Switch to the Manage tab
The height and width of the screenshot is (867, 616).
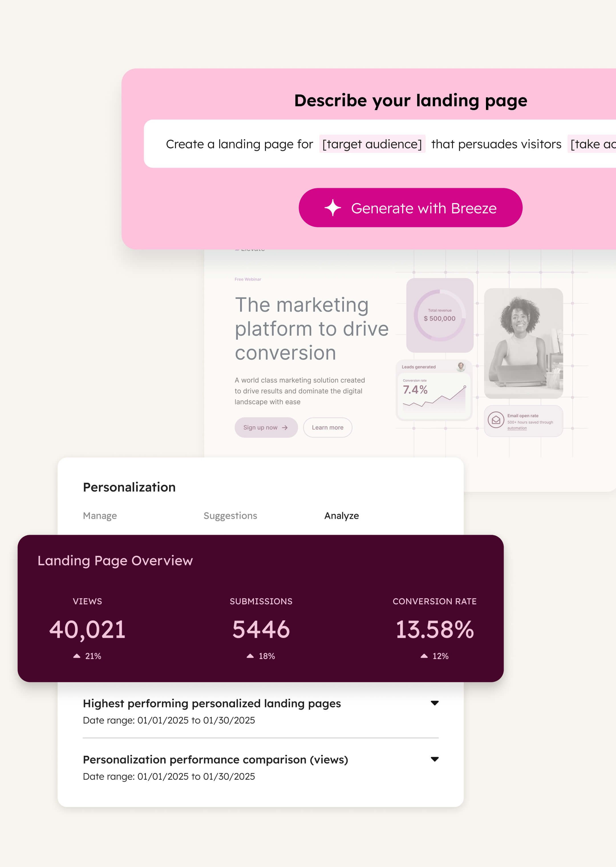pos(100,515)
